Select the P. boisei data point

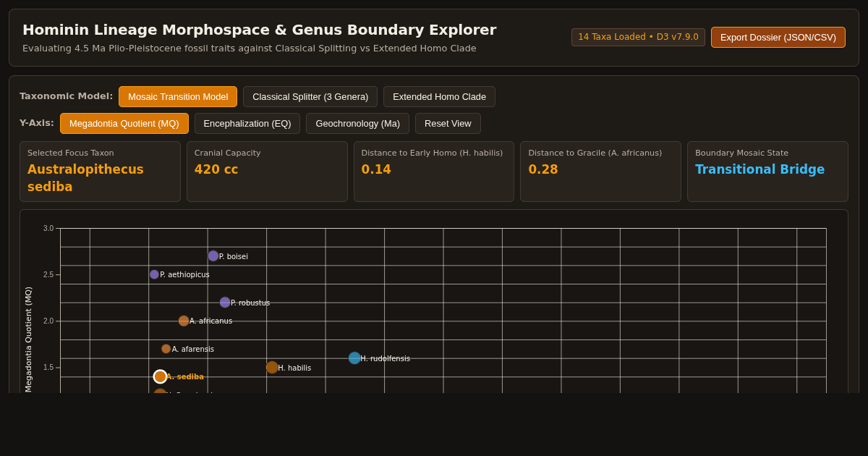[213, 256]
